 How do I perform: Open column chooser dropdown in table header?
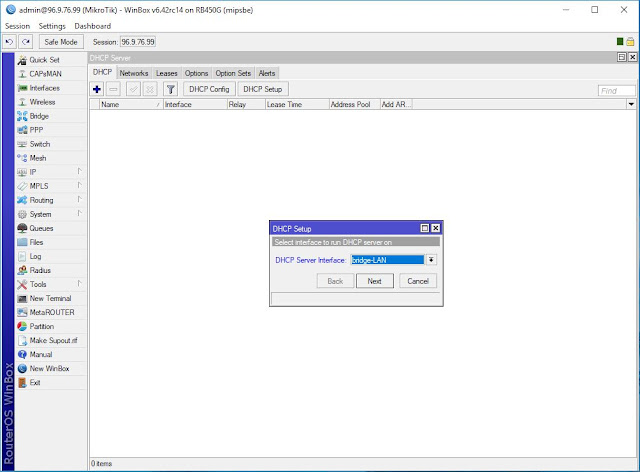pos(631,104)
